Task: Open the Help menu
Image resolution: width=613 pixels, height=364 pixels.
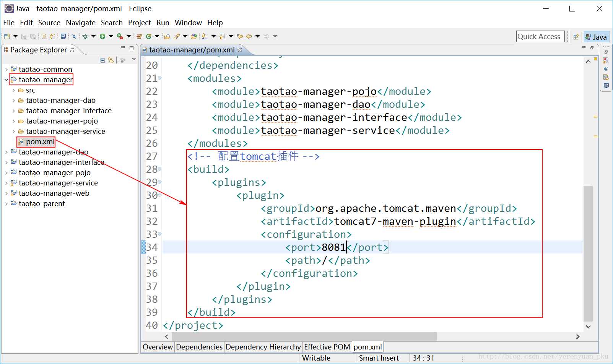Action: point(215,23)
